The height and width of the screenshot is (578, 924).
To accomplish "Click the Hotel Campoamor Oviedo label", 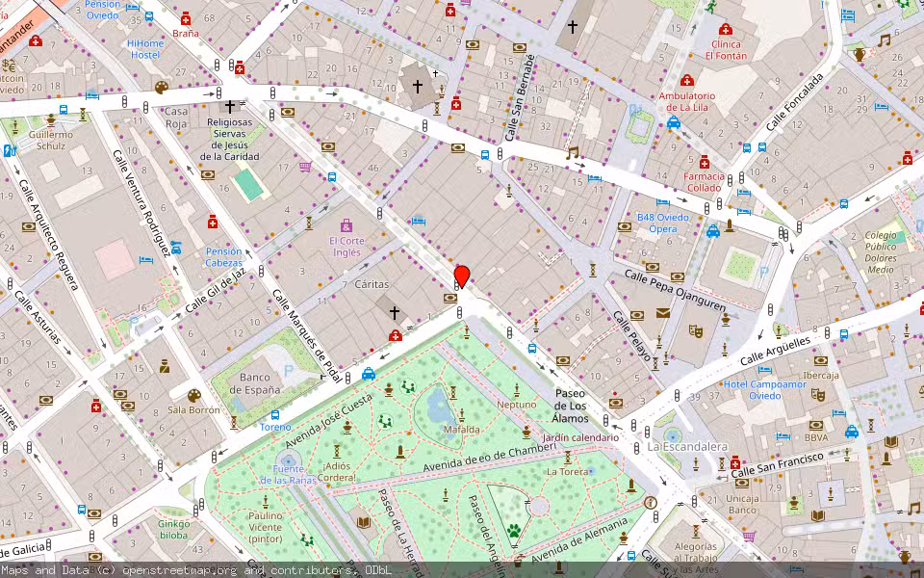I will [x=765, y=390].
